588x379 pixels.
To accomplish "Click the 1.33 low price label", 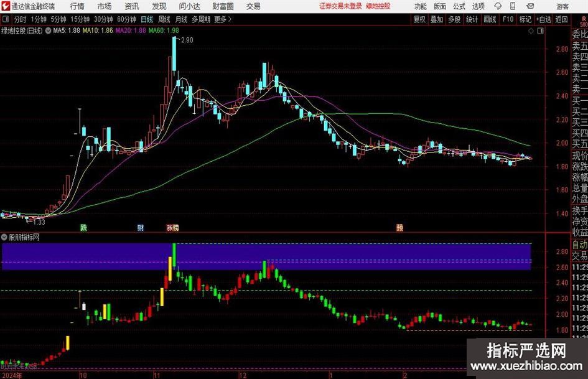I will pyautogui.click(x=39, y=222).
